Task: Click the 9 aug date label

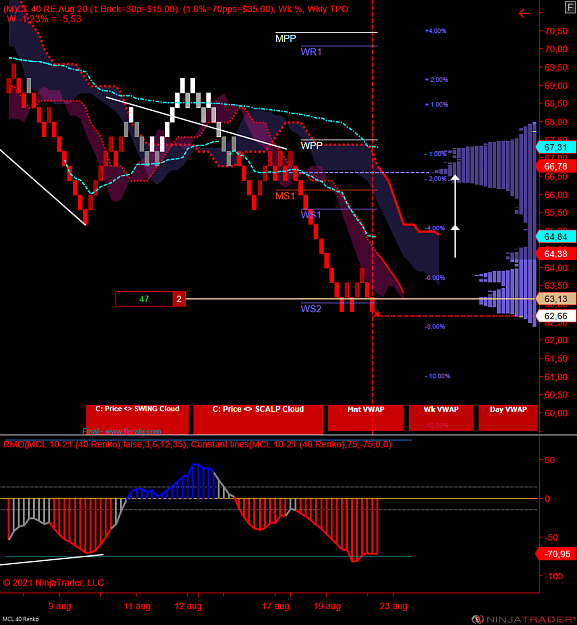Action: coord(60,606)
